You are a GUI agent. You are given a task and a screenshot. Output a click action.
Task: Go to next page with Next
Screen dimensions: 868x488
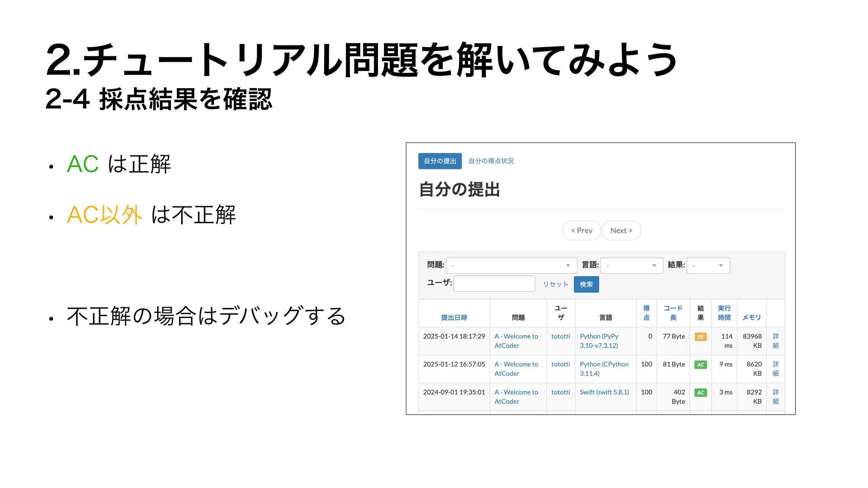pos(621,230)
